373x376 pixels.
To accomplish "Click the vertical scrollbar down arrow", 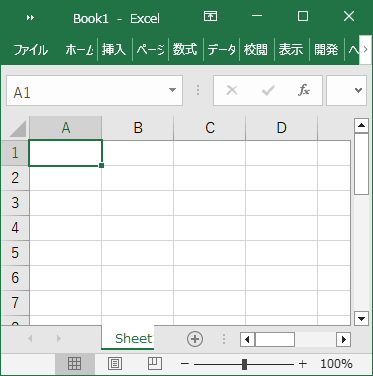I will (361, 318).
